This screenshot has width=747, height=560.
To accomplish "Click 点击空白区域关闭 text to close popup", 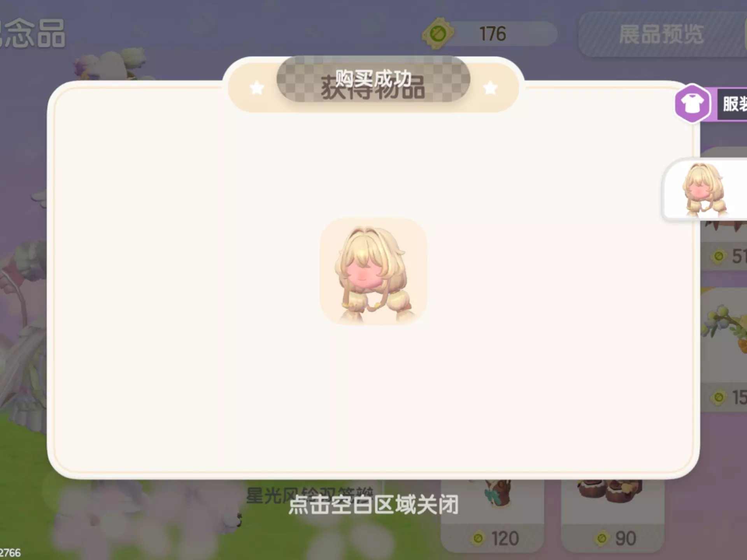I will click(373, 505).
